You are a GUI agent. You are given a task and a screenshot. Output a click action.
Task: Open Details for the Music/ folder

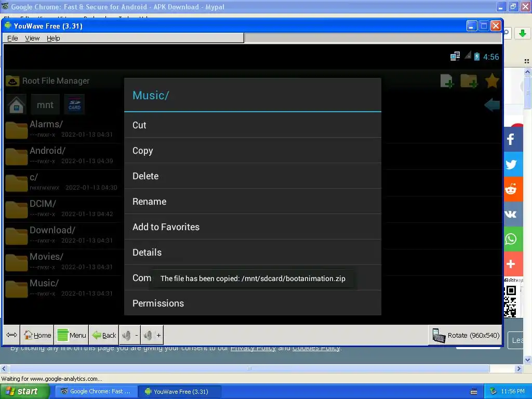[252, 252]
